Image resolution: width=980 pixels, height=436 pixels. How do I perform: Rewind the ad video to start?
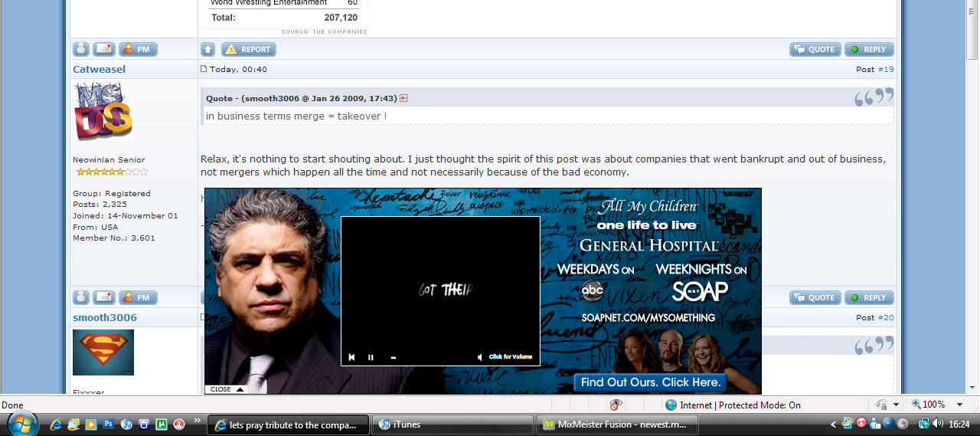tap(351, 357)
